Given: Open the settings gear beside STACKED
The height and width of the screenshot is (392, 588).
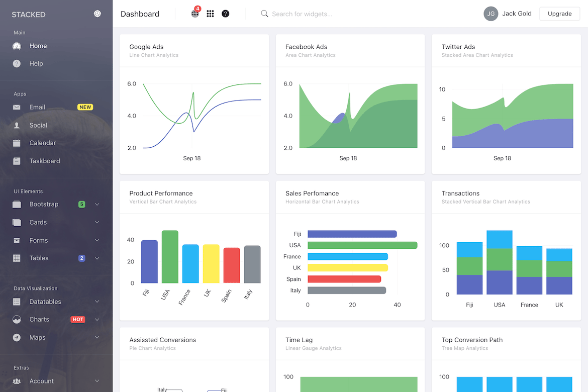Looking at the screenshot, I should (97, 14).
